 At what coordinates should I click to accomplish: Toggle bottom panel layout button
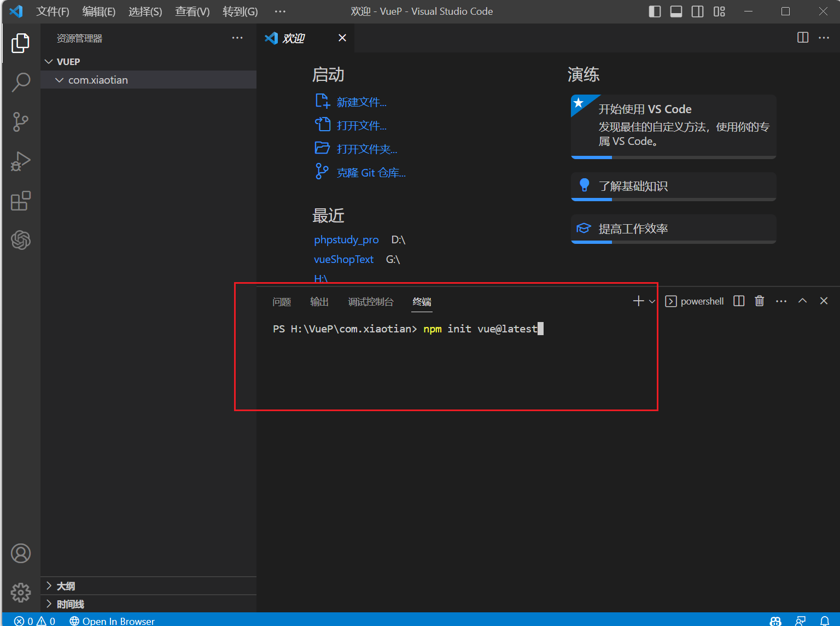tap(676, 11)
